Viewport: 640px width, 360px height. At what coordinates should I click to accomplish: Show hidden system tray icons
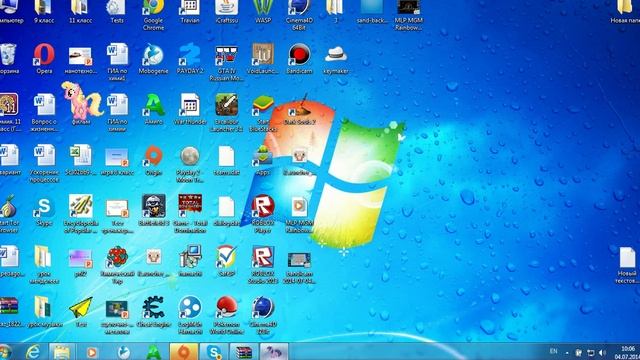coord(567,353)
